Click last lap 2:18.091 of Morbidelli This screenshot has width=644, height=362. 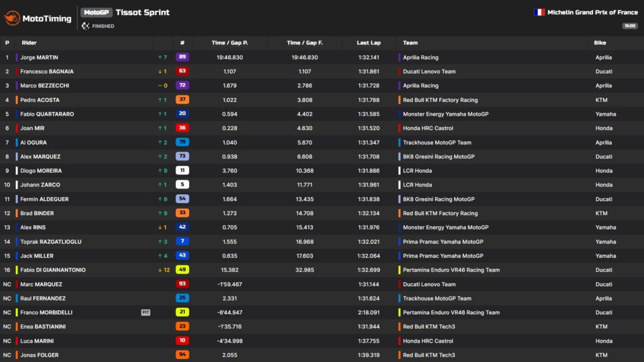[x=369, y=312]
